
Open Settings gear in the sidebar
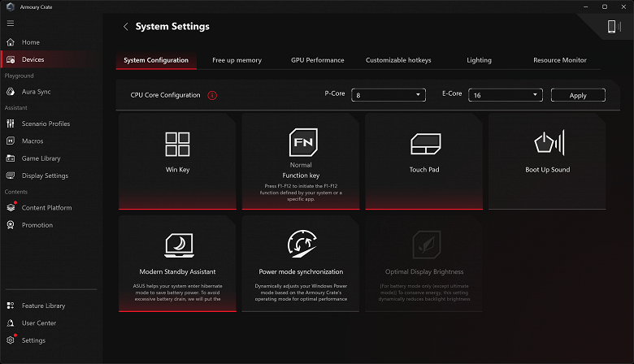click(x=33, y=340)
